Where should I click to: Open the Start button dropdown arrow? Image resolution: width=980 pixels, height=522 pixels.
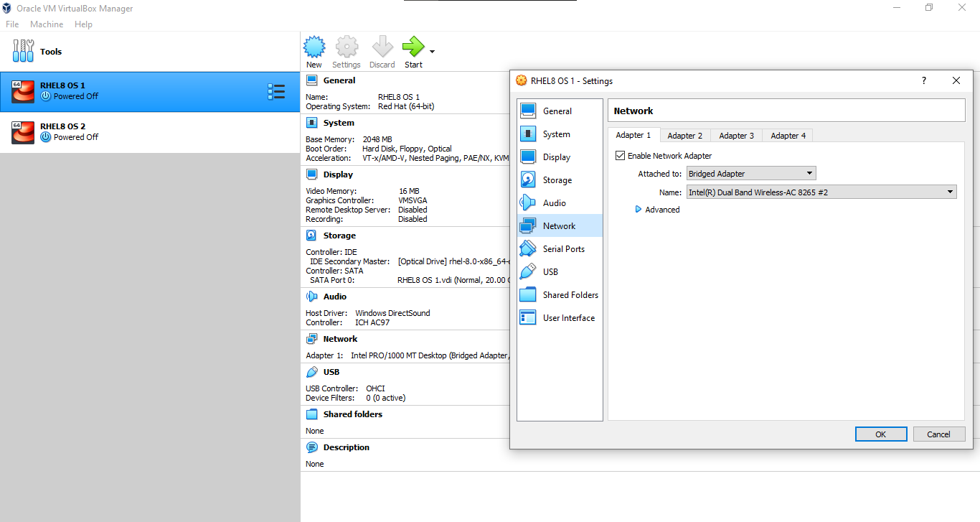coord(432,52)
